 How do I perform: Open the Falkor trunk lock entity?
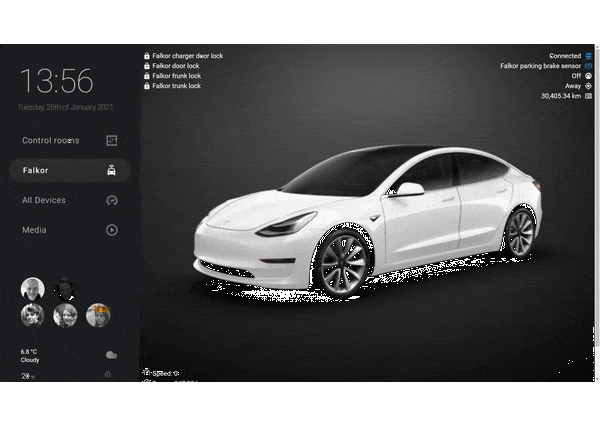(176, 86)
